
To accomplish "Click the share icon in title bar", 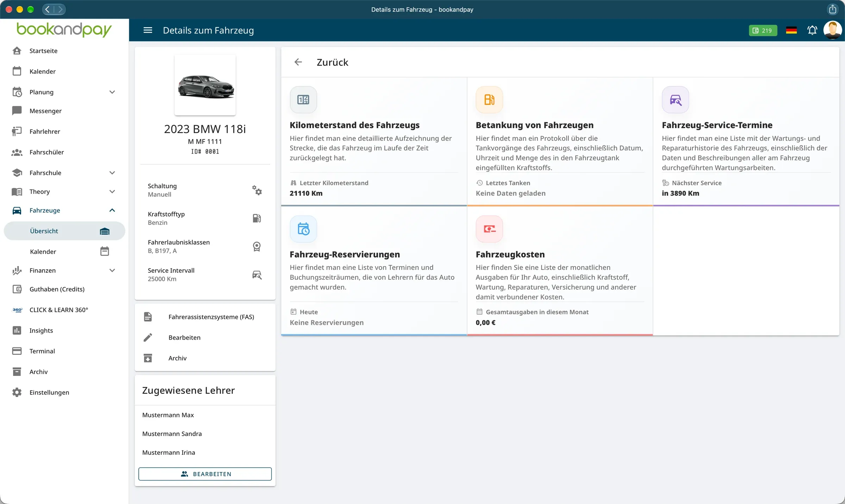I will click(832, 9).
